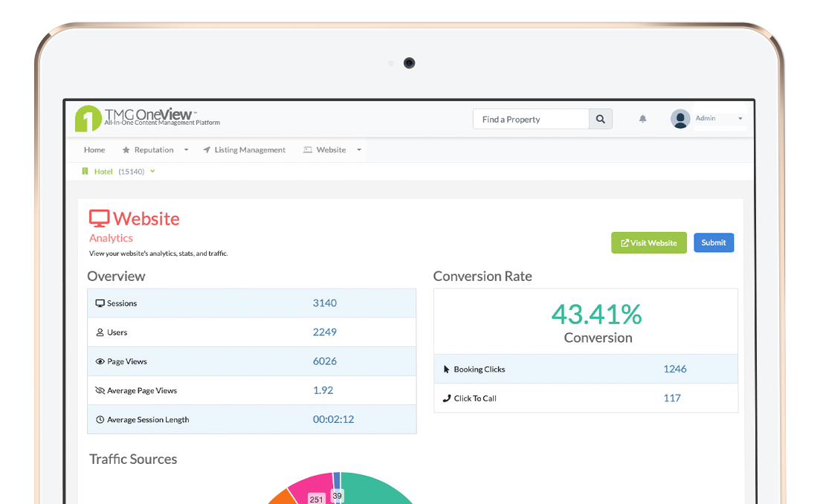Click the green hotel building icon

click(x=85, y=171)
